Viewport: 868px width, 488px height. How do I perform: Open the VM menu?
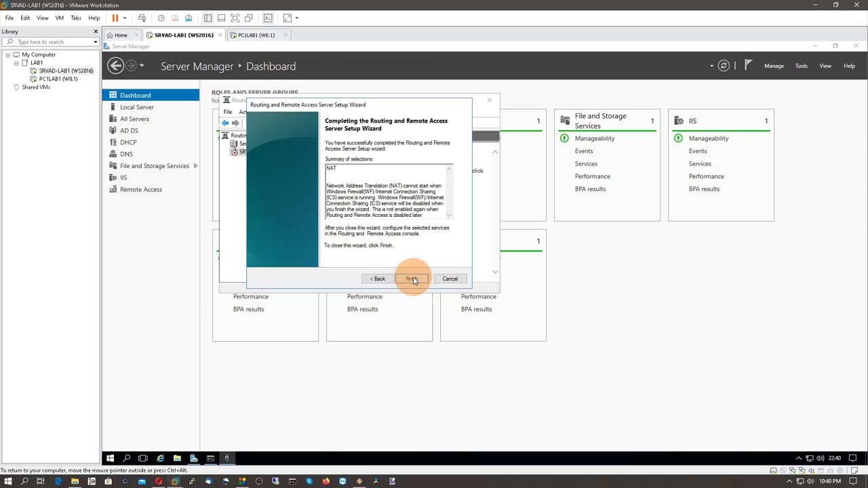coord(59,18)
